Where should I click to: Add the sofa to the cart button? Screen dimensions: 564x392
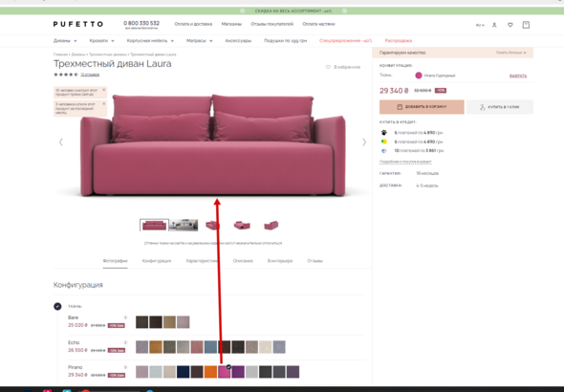(422, 107)
